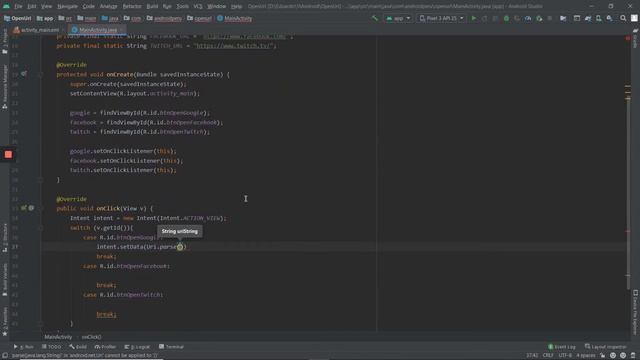Open the Code menu

89,7
